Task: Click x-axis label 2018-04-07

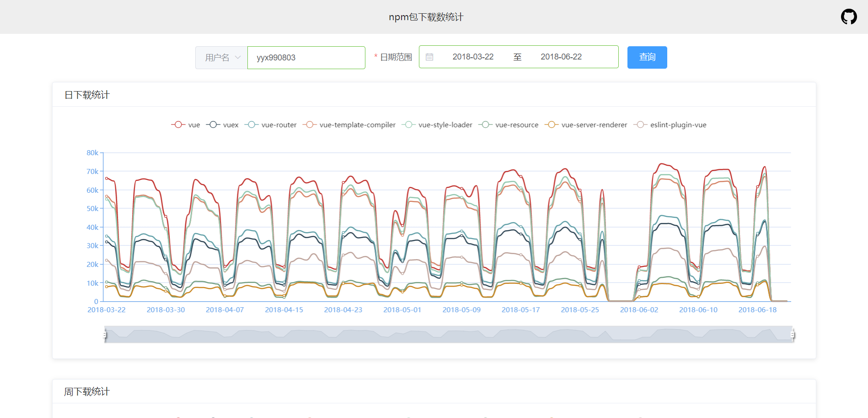Action: [225, 310]
